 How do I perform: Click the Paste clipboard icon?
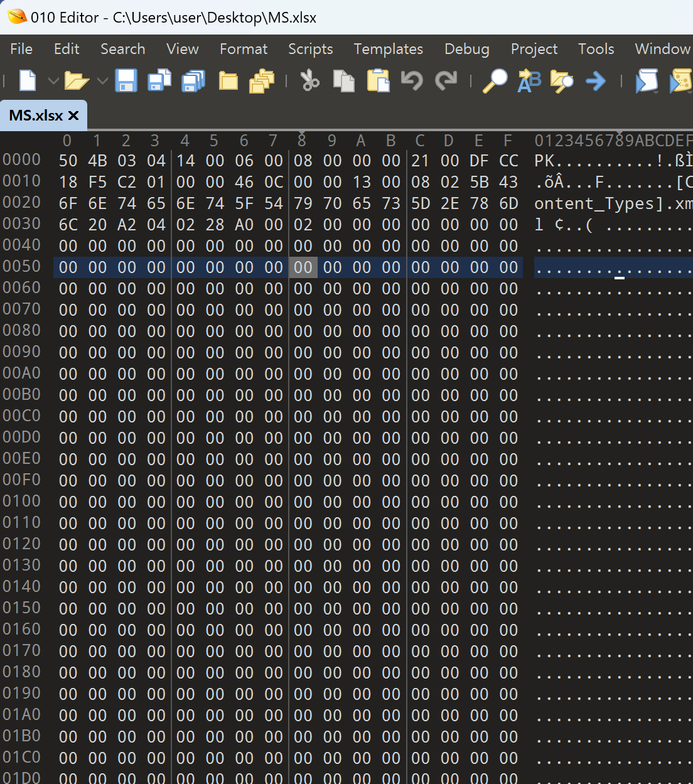pos(378,81)
